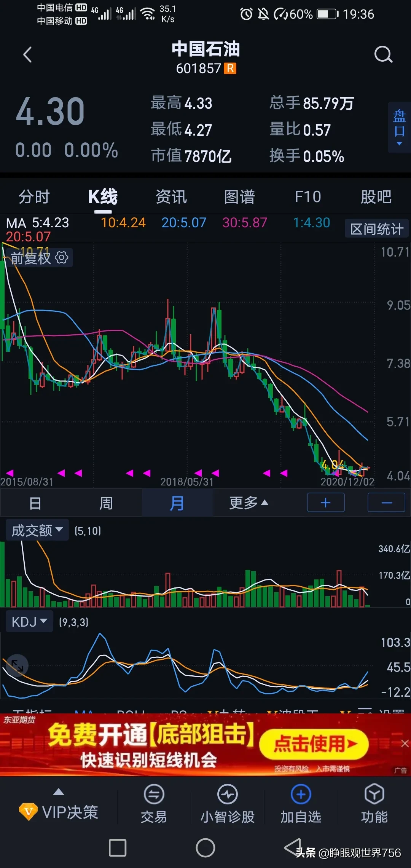Expand the 盘口 side panel

[399, 128]
